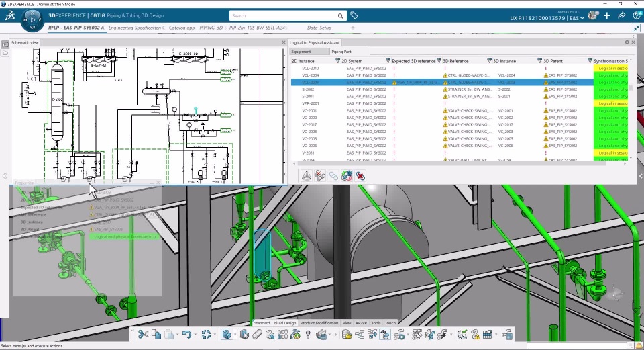Click the user profile avatar icon
Image resolution: width=644 pixels, height=350 pixels.
click(x=593, y=15)
